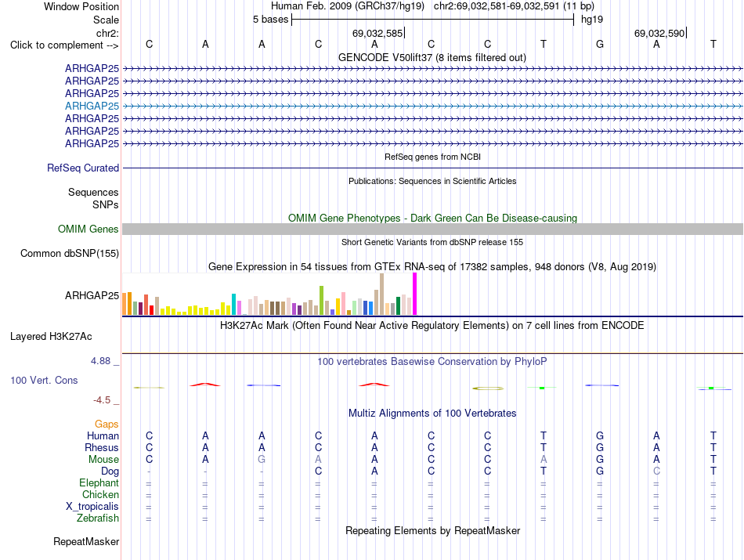Click the H3K27Ac Mark ENCODE track title
744x560 pixels.
(432, 326)
